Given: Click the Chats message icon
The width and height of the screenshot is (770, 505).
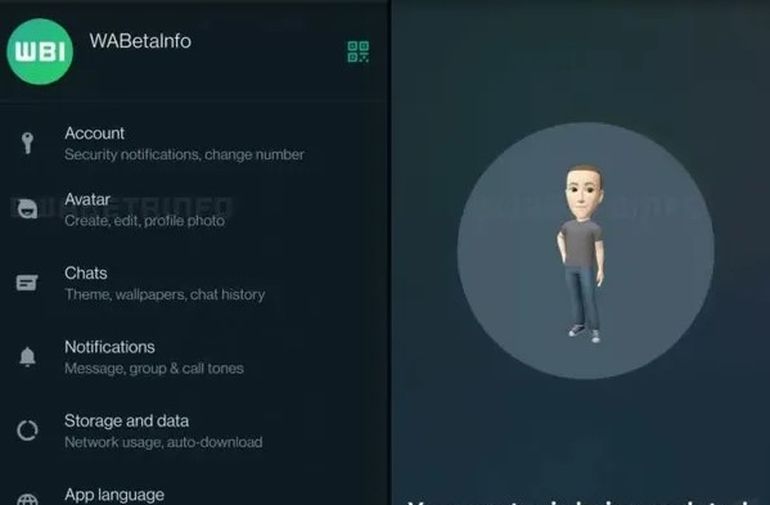Looking at the screenshot, I should click(x=27, y=283).
